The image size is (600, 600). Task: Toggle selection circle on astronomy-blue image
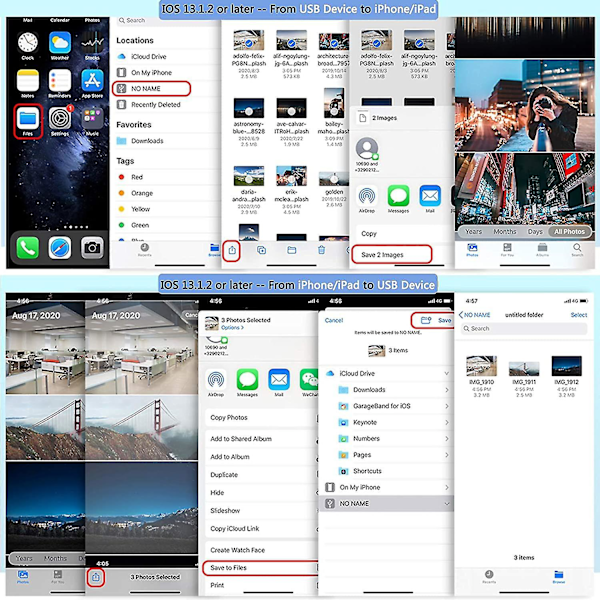[249, 111]
